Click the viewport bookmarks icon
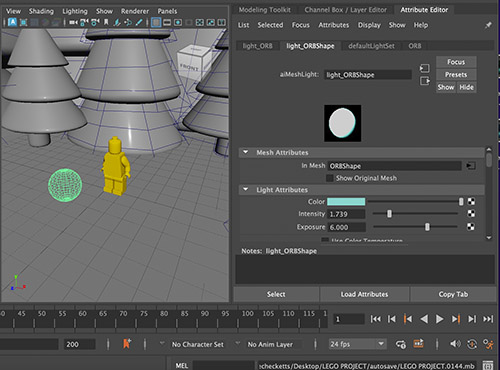Image resolution: width=500 pixels, height=370 pixels. [x=106, y=22]
